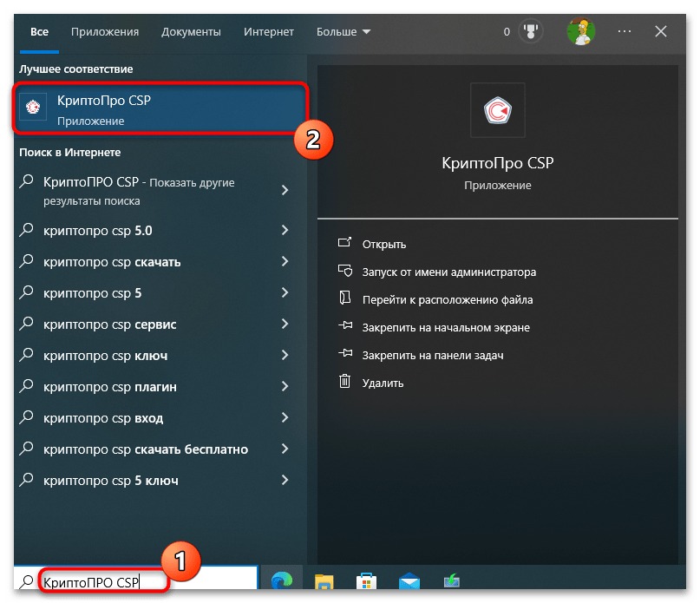The width and height of the screenshot is (700, 603).
Task: Open the three-dots options menu
Action: pos(625,31)
